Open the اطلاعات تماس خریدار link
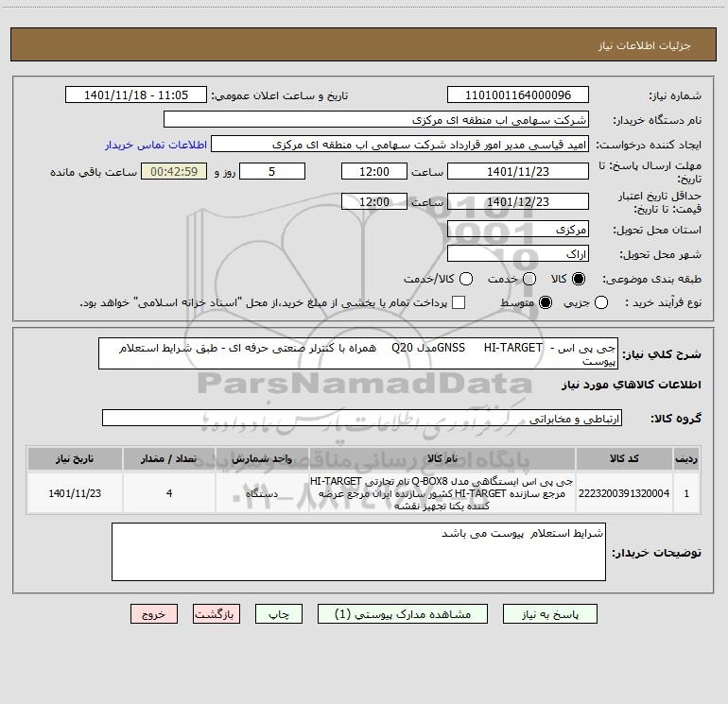The height and width of the screenshot is (704, 728). pyautogui.click(x=156, y=145)
